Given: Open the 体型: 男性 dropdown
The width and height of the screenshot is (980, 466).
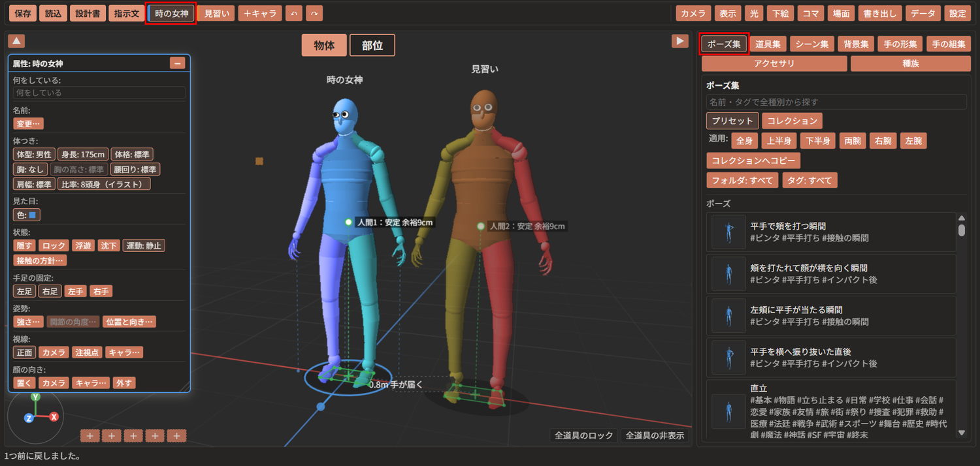Looking at the screenshot, I should tap(34, 155).
